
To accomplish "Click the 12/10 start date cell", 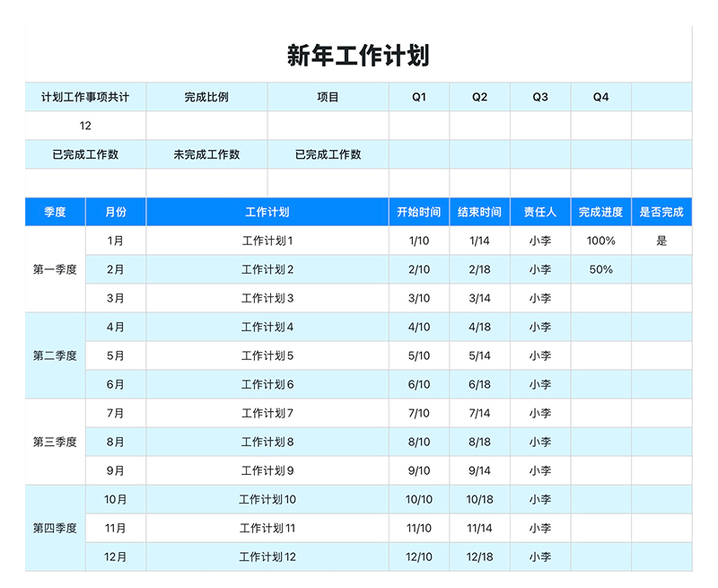I will [x=419, y=557].
